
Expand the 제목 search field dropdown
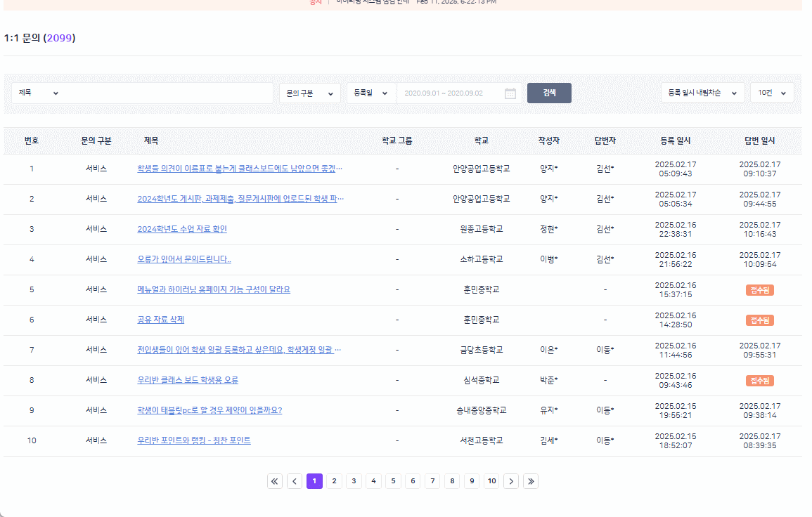pos(39,93)
